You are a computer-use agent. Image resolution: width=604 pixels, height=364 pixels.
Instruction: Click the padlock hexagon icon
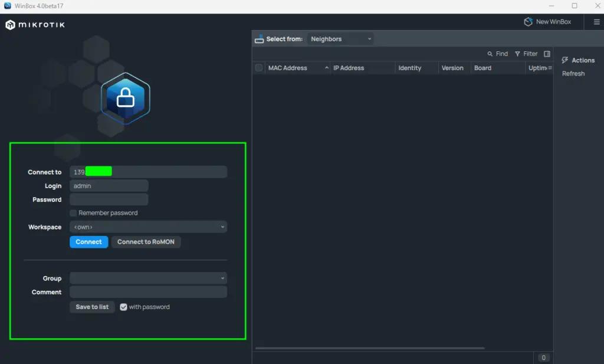point(126,98)
